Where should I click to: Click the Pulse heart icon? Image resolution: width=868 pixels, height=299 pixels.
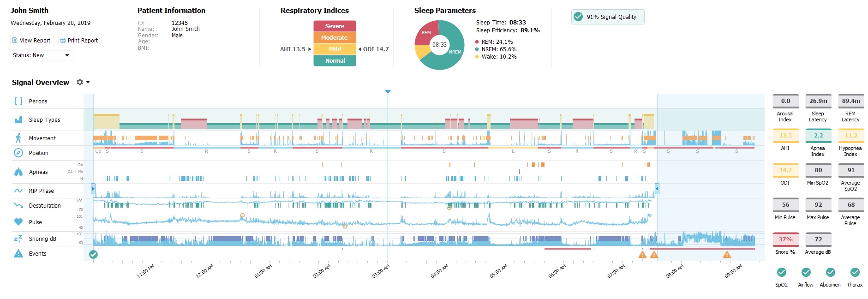[x=18, y=222]
